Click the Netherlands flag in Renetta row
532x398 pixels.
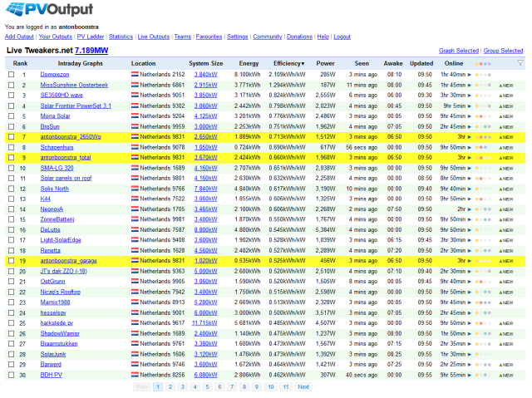[x=135, y=251]
